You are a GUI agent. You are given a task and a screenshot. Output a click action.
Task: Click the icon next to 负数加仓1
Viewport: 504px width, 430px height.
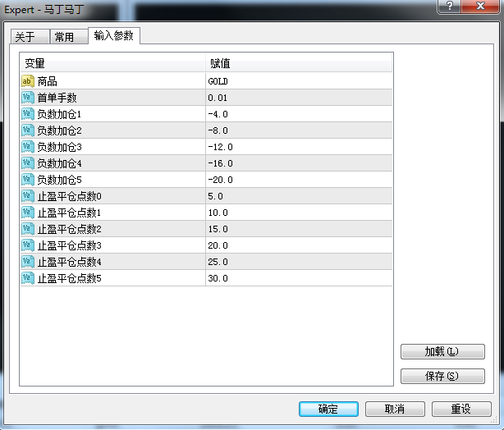28,114
